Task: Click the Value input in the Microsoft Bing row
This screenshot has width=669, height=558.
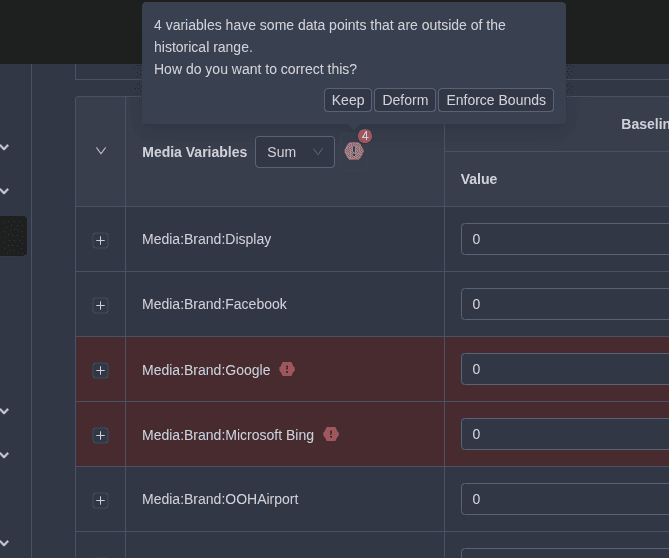Action: (x=565, y=434)
